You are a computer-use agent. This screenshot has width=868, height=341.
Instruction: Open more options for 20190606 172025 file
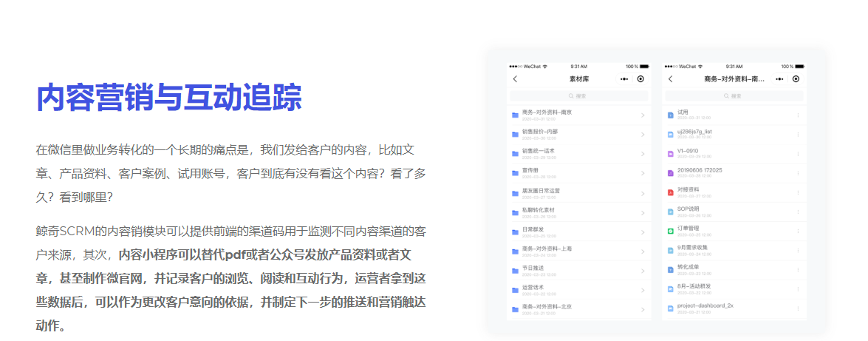798,173
